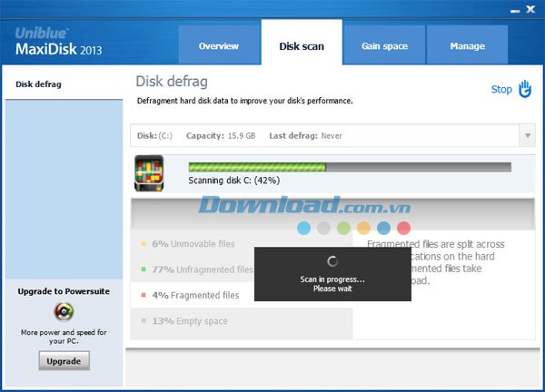Viewport: 545px width, 392px height.
Task: Click the disk defrag blocks icon
Action: pos(148,172)
